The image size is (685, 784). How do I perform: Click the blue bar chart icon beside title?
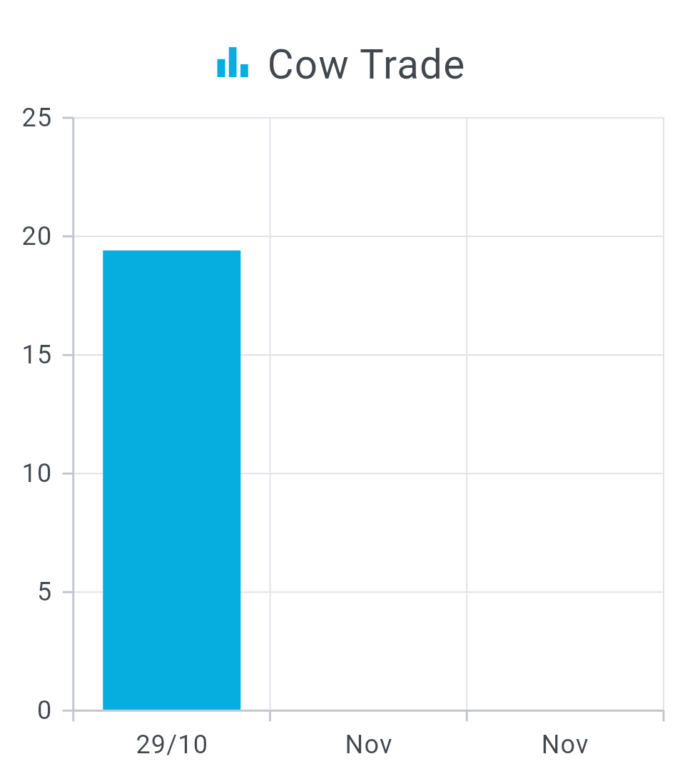(x=233, y=63)
